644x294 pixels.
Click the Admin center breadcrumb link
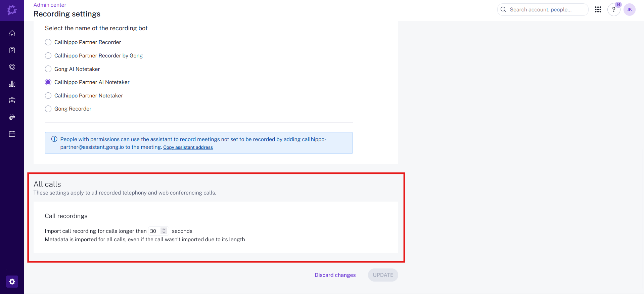50,5
